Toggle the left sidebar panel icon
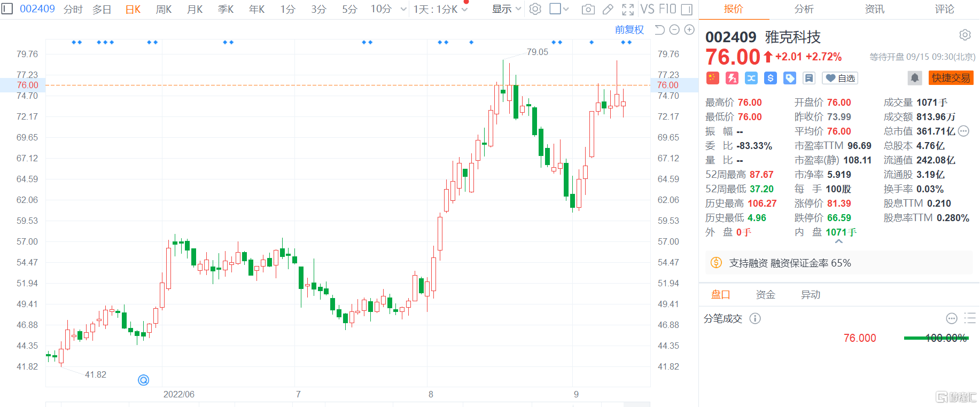 click(x=7, y=9)
